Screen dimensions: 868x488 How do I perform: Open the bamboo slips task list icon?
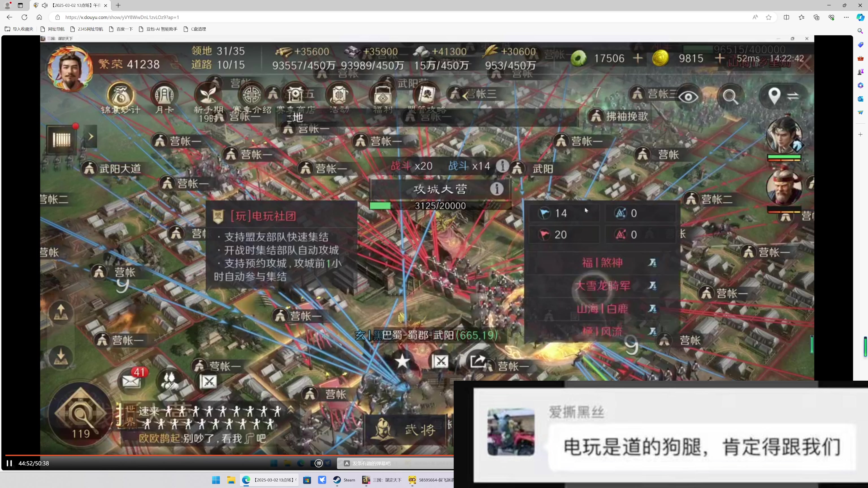tap(62, 139)
